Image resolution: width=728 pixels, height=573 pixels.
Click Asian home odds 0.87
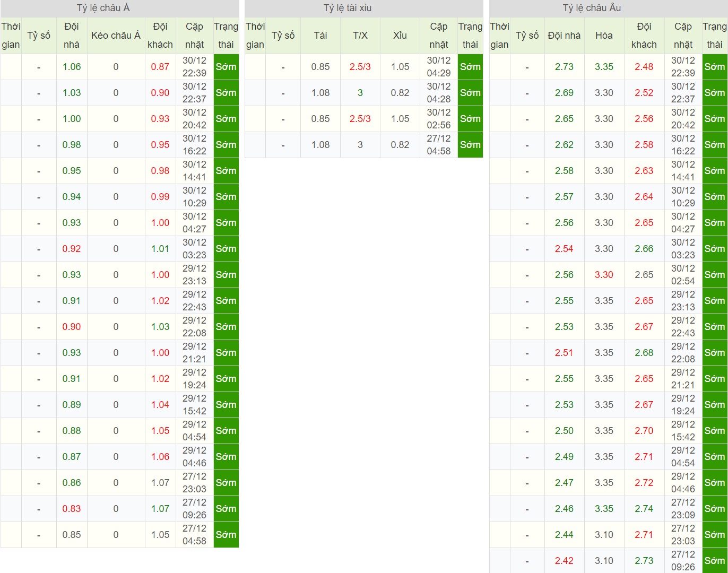[x=72, y=457]
